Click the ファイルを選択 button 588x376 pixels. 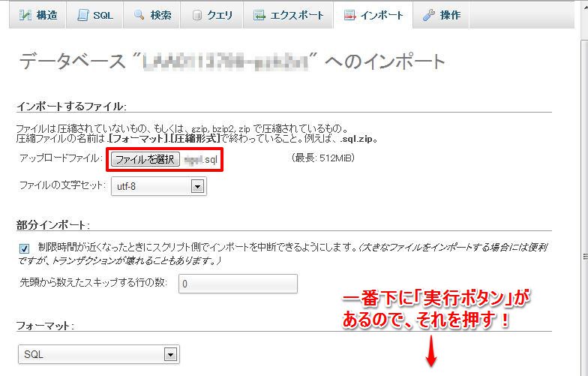(x=145, y=159)
